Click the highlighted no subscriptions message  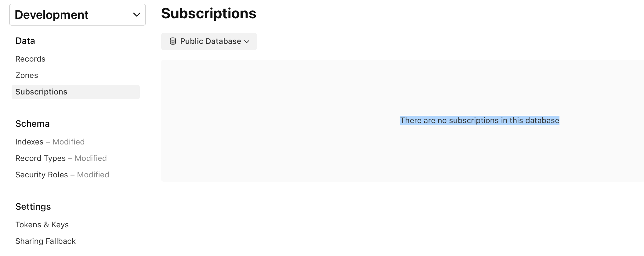479,120
